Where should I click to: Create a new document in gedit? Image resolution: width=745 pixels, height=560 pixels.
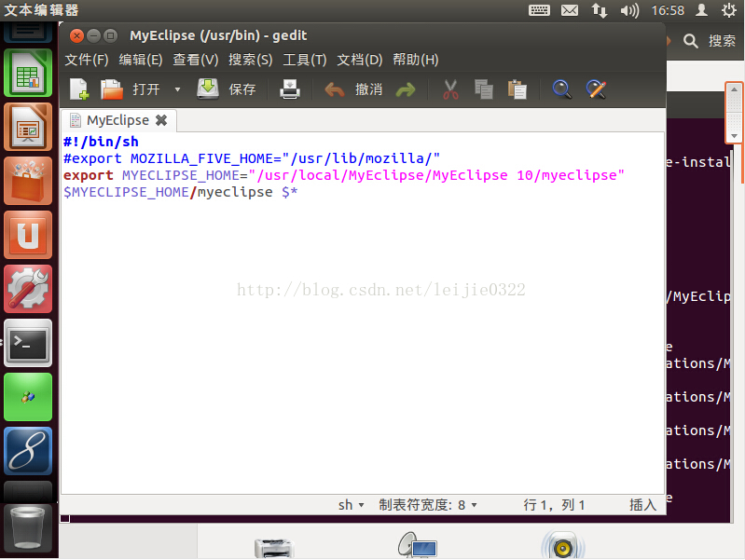tap(79, 89)
